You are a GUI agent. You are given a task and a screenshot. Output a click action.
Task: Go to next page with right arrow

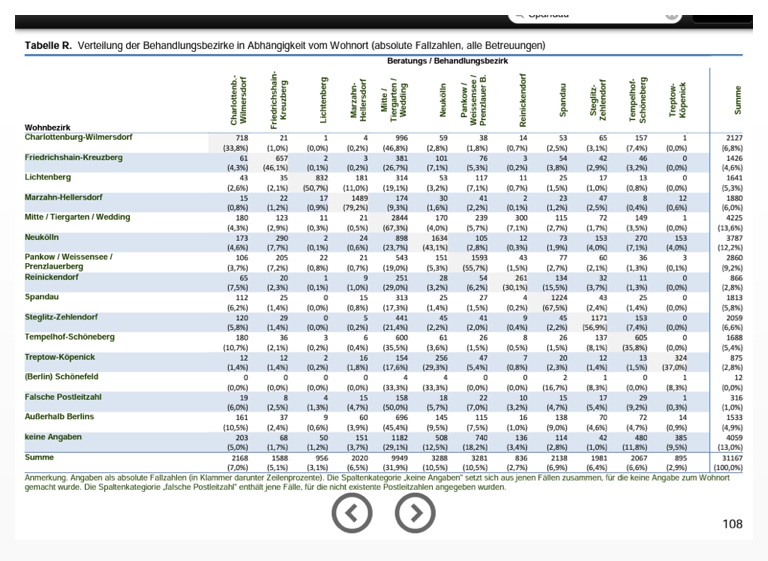coord(415,513)
